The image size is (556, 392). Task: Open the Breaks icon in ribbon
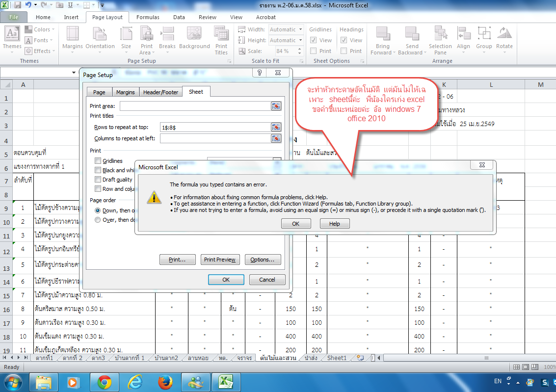(167, 40)
